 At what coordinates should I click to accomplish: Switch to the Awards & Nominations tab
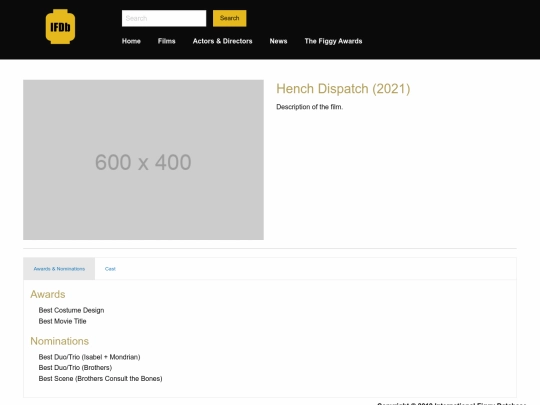click(x=59, y=269)
